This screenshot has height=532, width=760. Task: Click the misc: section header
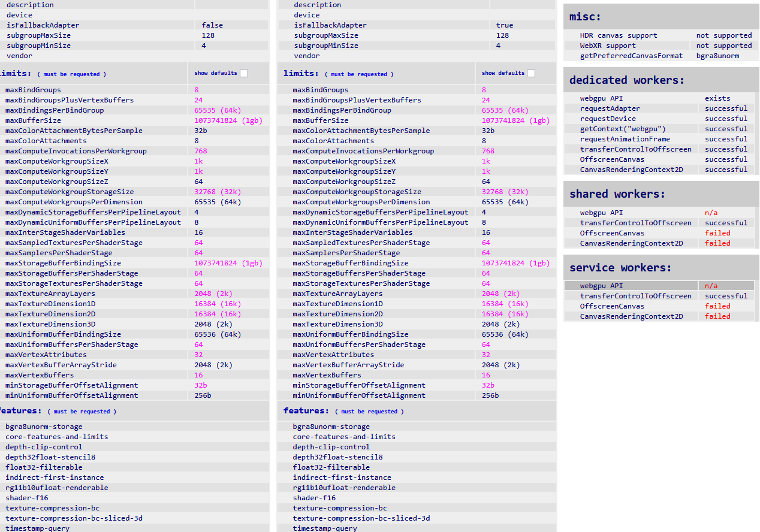pos(586,17)
